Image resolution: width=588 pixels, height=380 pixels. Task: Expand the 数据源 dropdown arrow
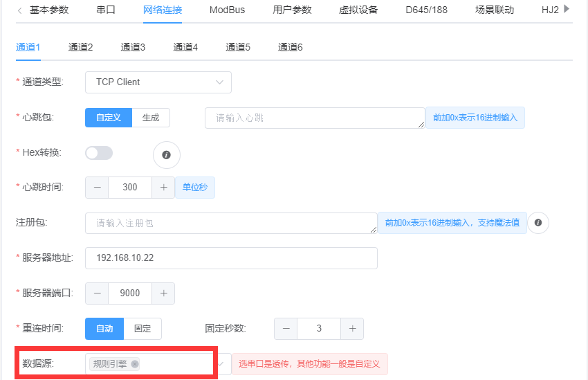click(221, 363)
